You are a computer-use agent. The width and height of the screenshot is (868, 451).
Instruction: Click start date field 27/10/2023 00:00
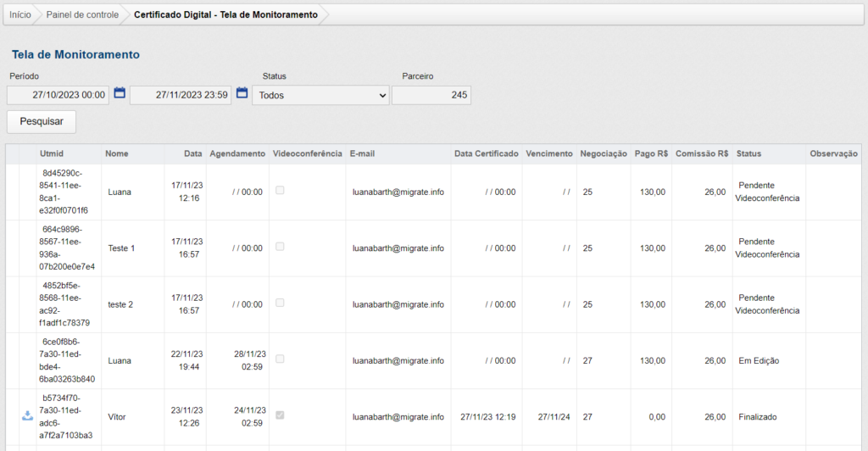[x=58, y=95]
